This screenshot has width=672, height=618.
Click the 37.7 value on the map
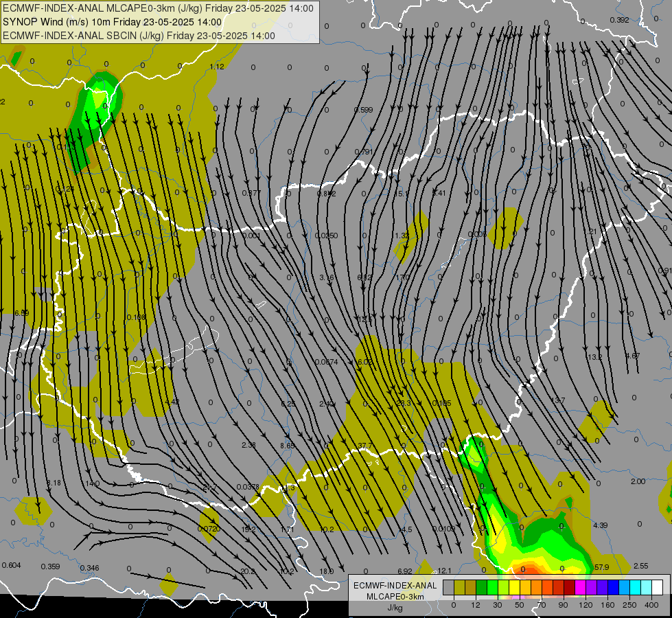click(365, 446)
